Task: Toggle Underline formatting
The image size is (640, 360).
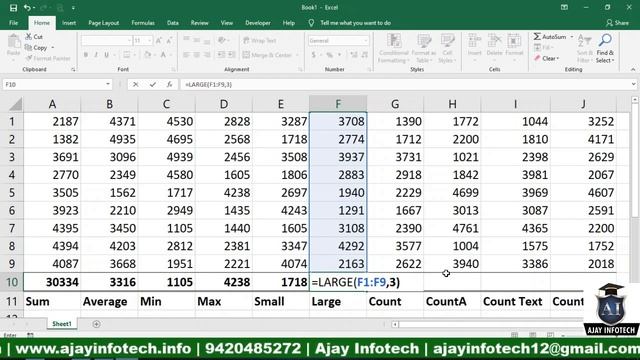Action: [107, 55]
